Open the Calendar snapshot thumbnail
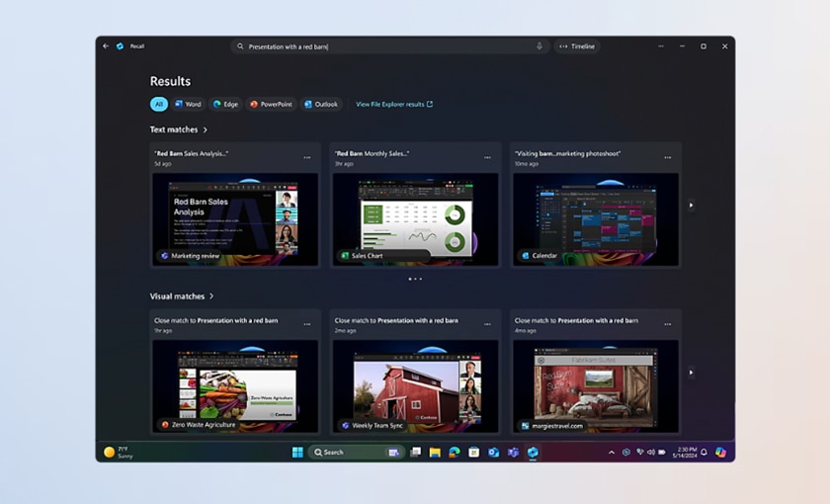This screenshot has height=504, width=830. (x=596, y=219)
